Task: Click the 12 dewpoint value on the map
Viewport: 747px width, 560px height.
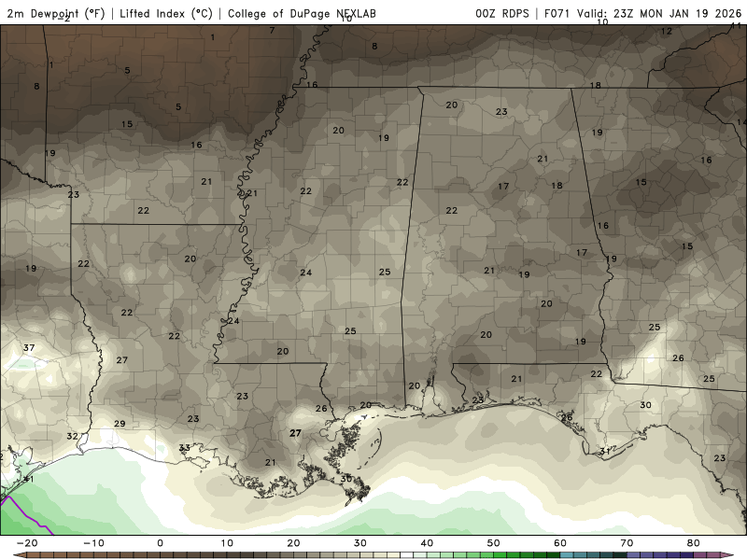Action: (667, 32)
